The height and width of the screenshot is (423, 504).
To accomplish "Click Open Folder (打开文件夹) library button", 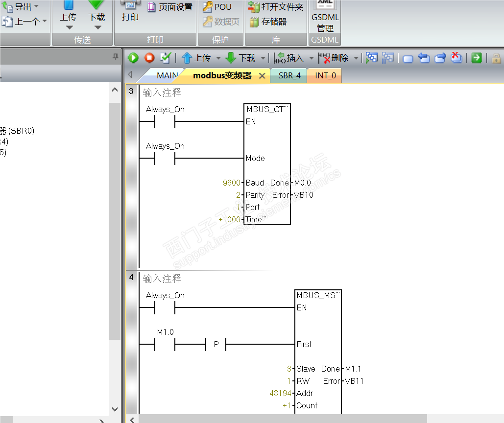I will point(276,7).
